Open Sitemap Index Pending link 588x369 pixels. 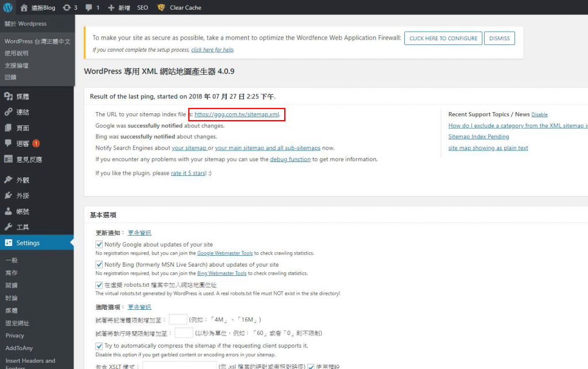pos(478,137)
